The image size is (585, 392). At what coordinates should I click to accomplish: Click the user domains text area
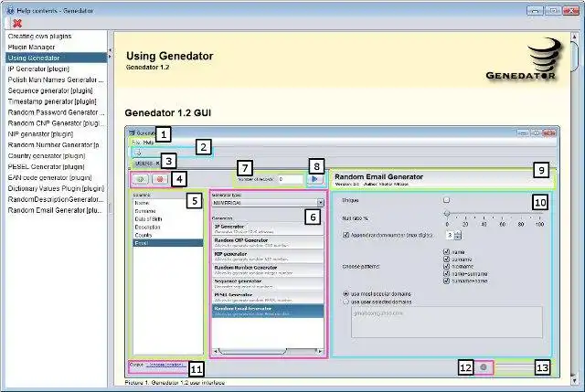click(x=447, y=323)
